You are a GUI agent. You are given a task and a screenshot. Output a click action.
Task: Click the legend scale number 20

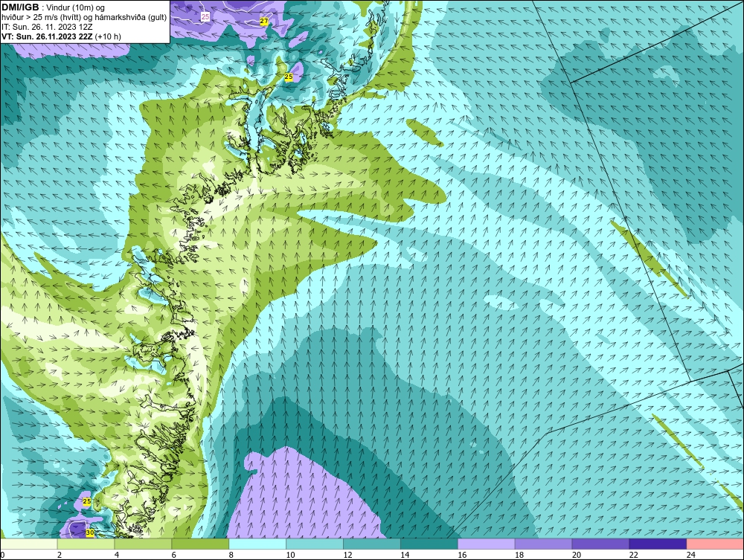click(576, 555)
